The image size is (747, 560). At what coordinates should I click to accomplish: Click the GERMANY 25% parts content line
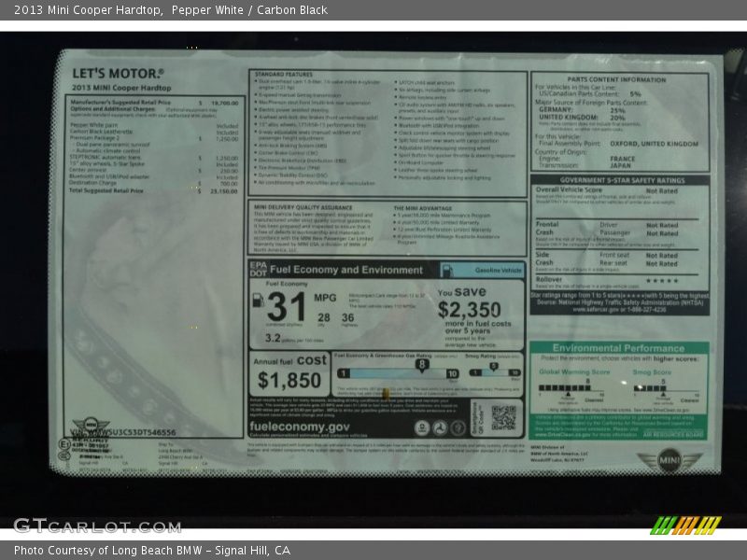[x=582, y=110]
